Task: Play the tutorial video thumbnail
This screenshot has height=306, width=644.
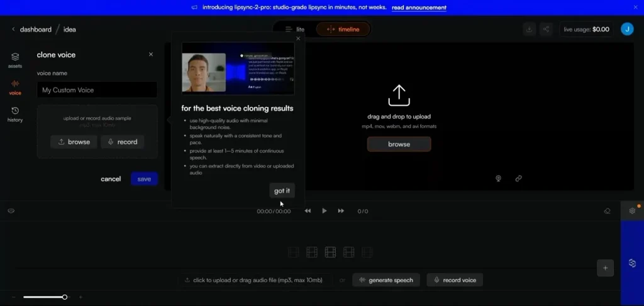Action: 238,69
